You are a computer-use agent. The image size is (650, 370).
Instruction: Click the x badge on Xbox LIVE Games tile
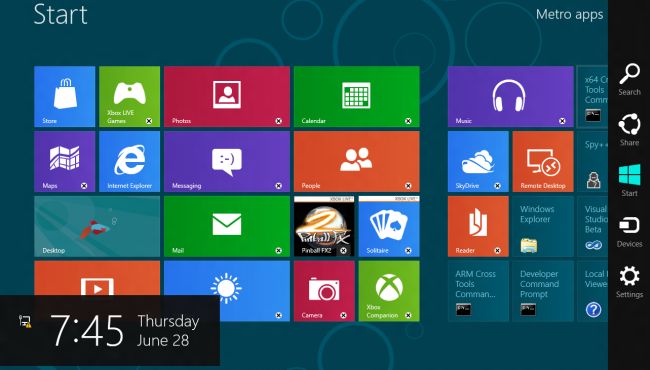[149, 121]
